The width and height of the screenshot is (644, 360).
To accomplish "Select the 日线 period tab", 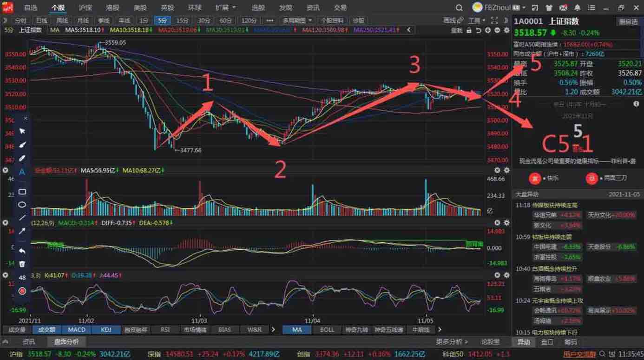I will 42,20.
